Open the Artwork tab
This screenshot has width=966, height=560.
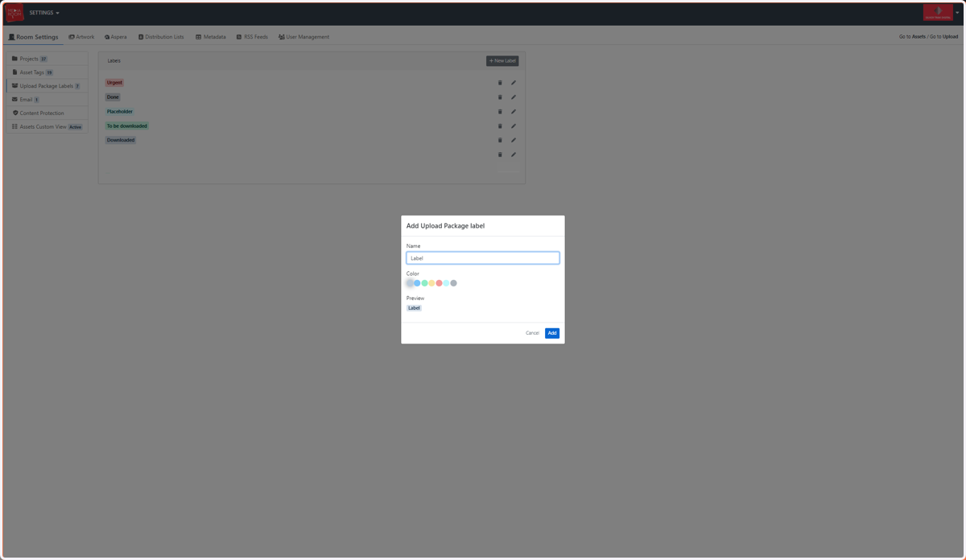pyautogui.click(x=81, y=37)
